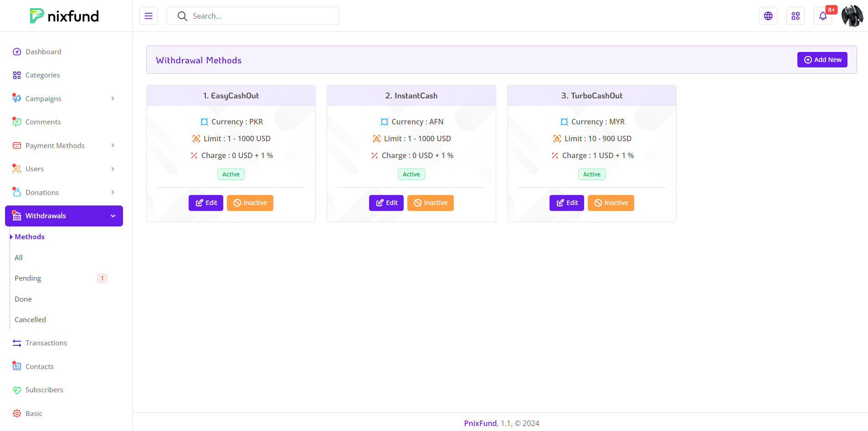Expand the Campaigns submenu
This screenshot has width=868, height=431.
coord(64,99)
